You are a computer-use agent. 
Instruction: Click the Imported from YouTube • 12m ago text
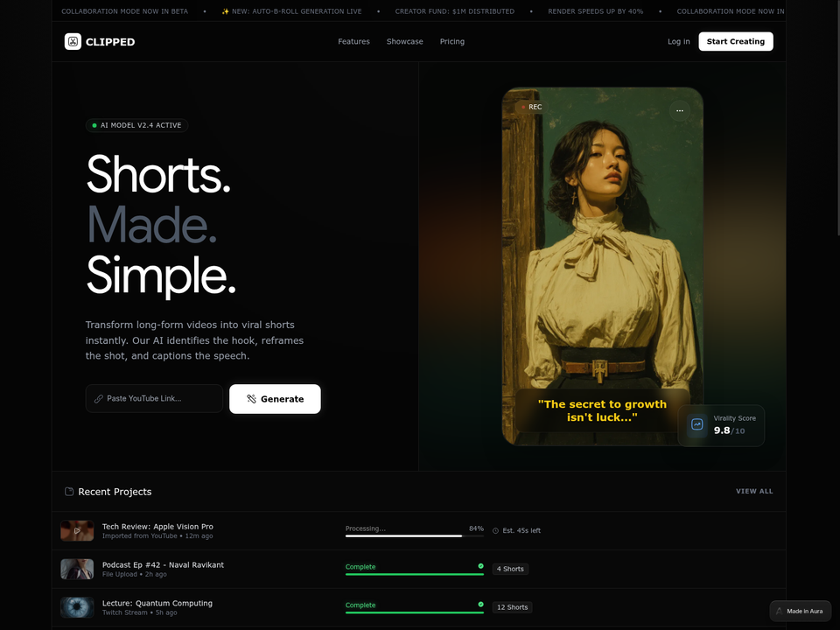coord(157,535)
